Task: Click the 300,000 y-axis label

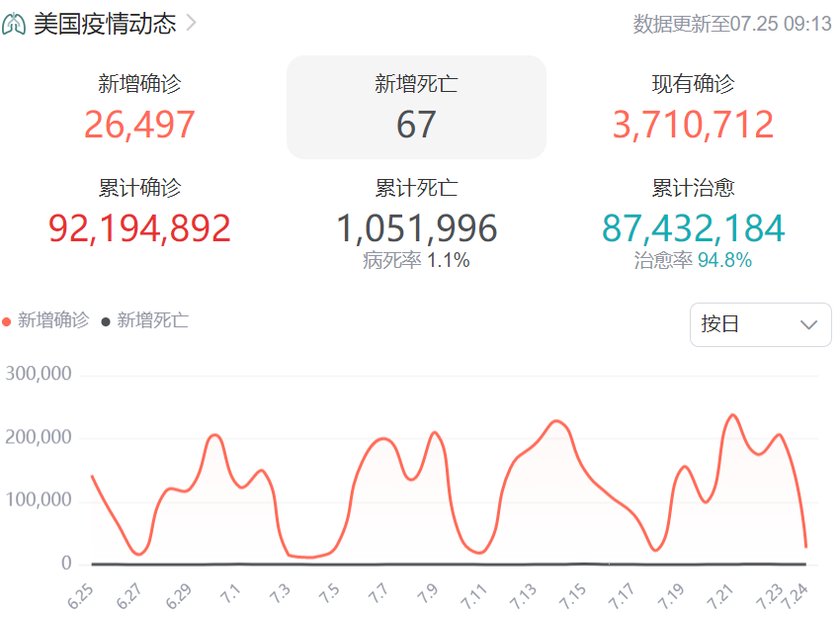Action: coord(38,373)
